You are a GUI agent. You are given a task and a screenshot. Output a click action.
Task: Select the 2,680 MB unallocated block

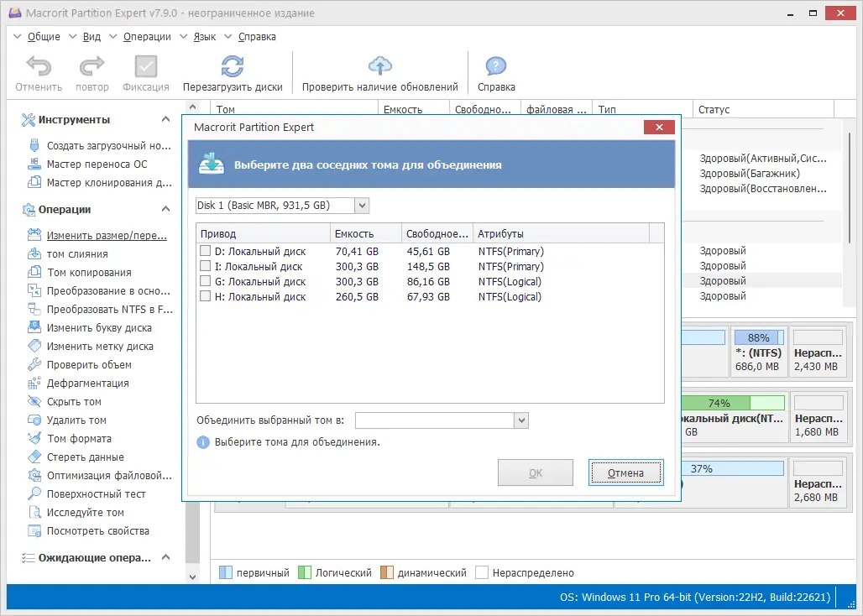(x=818, y=483)
